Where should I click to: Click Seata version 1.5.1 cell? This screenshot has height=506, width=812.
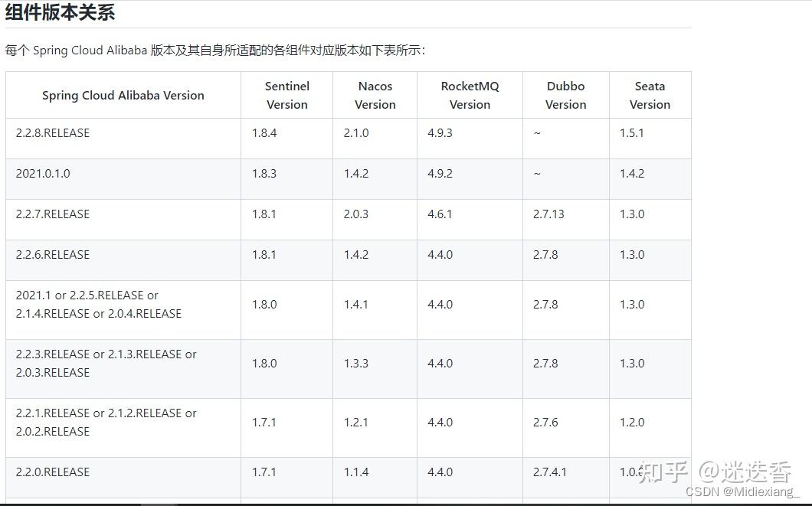632,133
